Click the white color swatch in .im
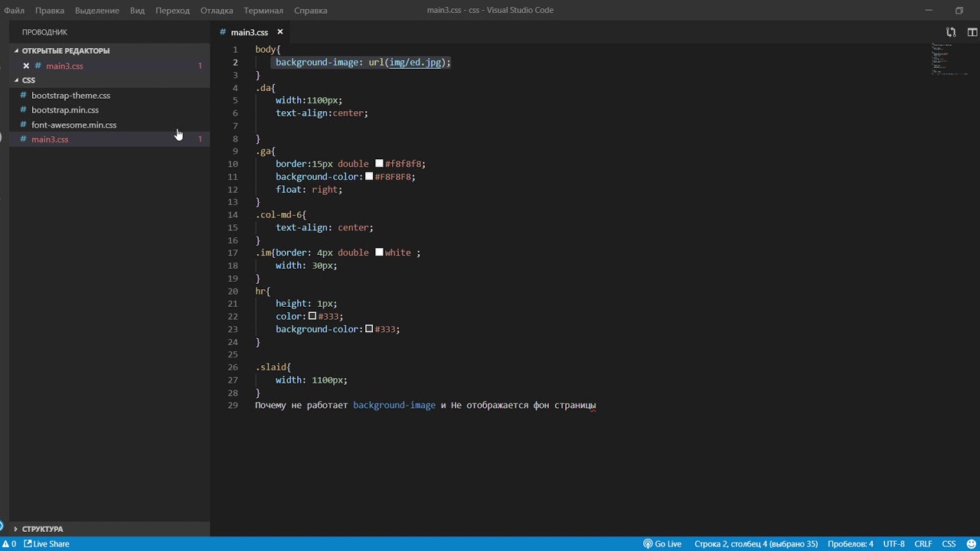The height and width of the screenshot is (551, 980). (x=379, y=253)
